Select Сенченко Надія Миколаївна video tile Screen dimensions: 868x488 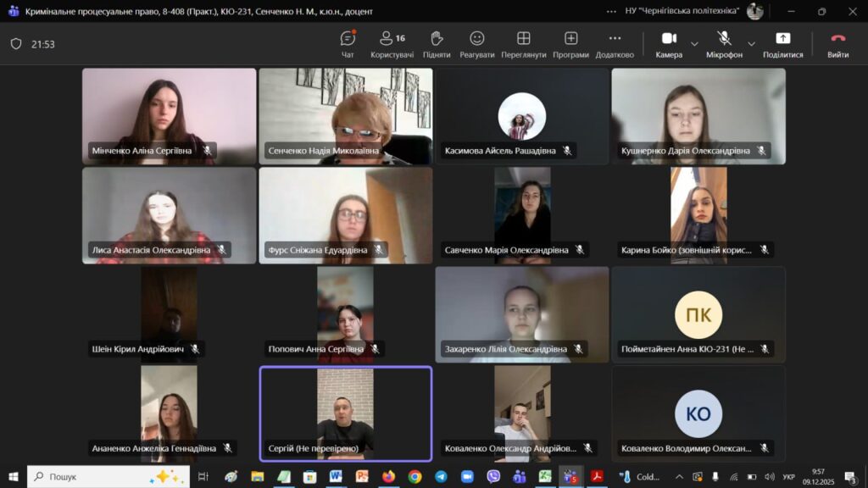tap(346, 116)
